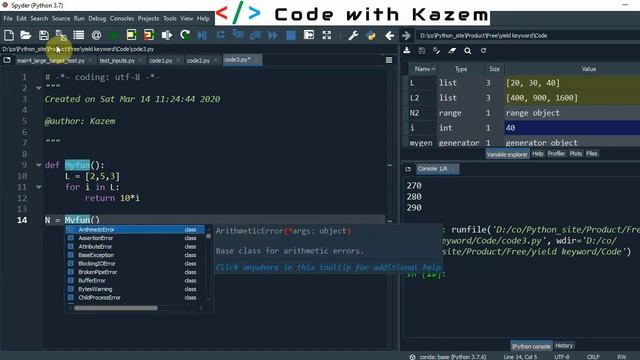Import data icon in Variable explorer
The height and width of the screenshot is (360, 640).
(407, 51)
